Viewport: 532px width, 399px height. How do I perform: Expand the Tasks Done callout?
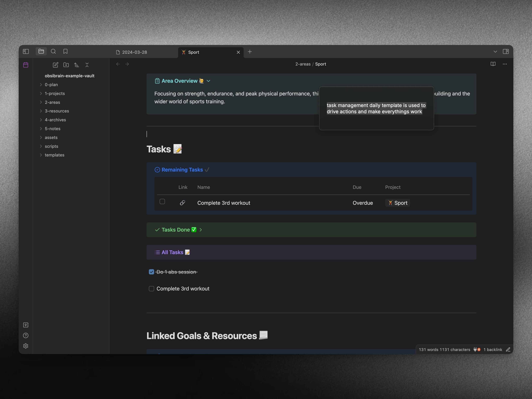click(x=201, y=230)
